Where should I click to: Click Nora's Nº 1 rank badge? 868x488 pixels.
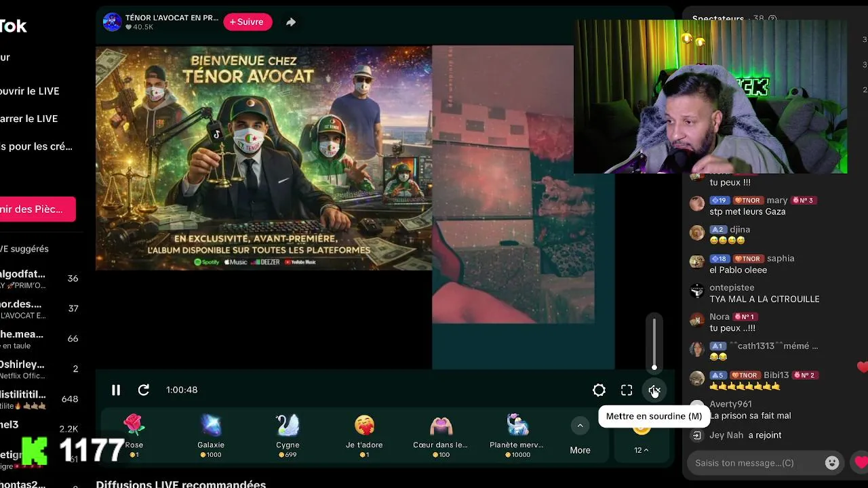pyautogui.click(x=745, y=317)
